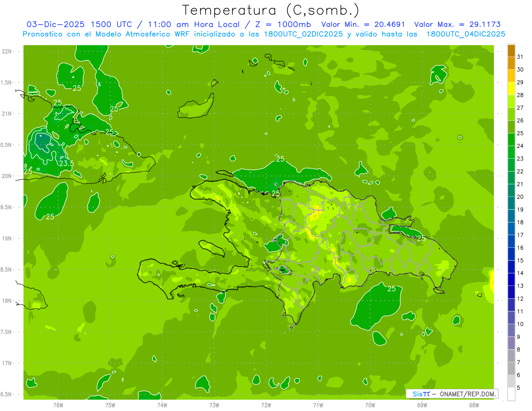This screenshot has width=532, height=411.
Task: Click the "29" label on the color scale
Action: [x=520, y=82]
